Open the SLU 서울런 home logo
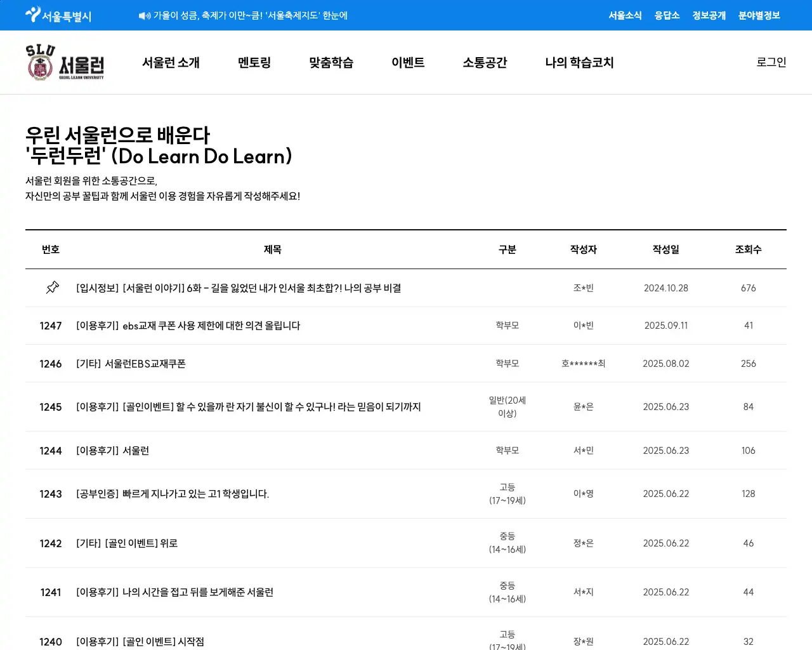812x650 pixels. point(65,62)
